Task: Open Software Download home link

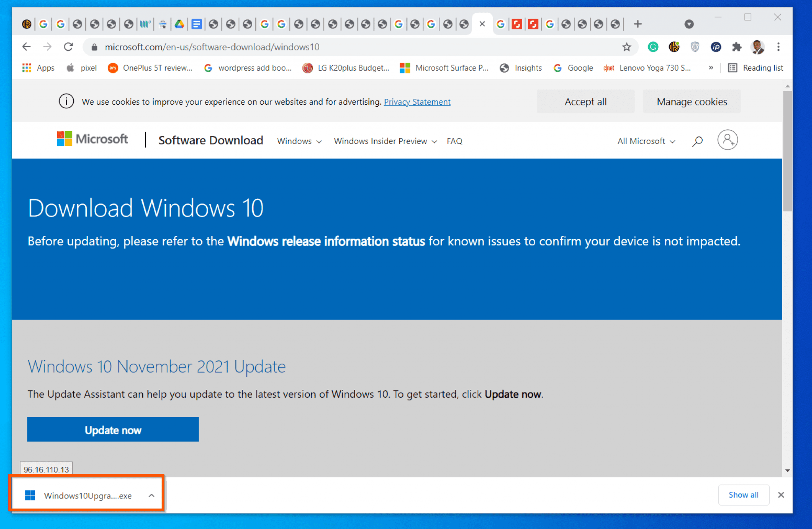Action: (211, 140)
